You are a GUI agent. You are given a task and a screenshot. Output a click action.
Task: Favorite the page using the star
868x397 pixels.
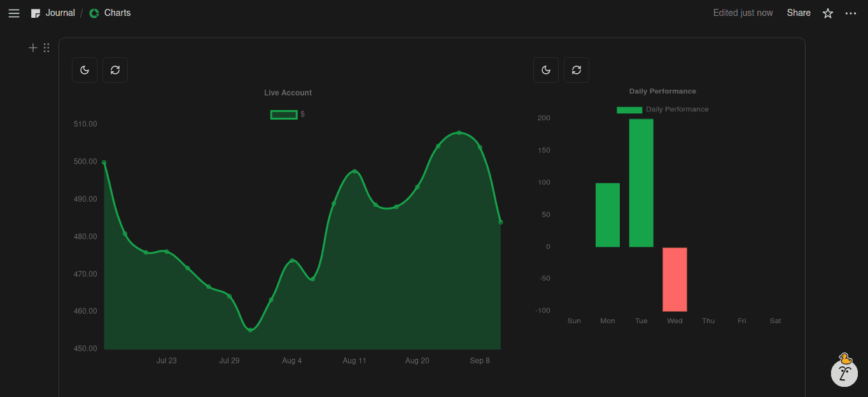(x=827, y=13)
